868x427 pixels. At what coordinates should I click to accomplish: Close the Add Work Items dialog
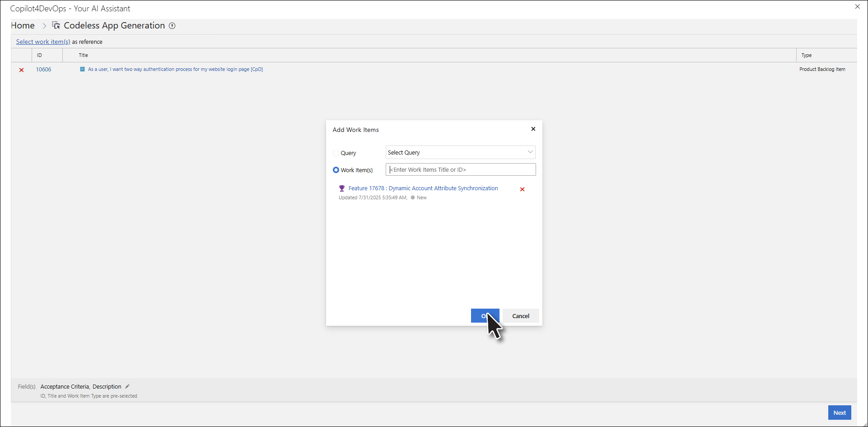pos(533,129)
